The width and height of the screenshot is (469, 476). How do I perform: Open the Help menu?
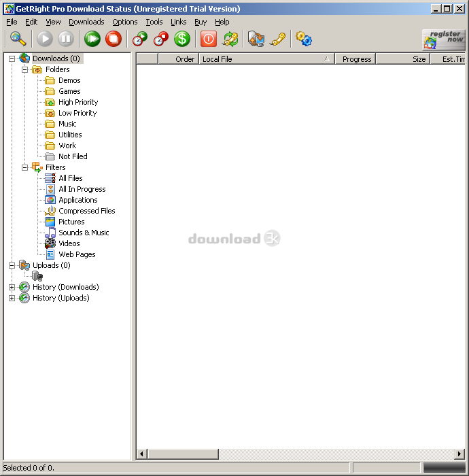click(x=222, y=22)
